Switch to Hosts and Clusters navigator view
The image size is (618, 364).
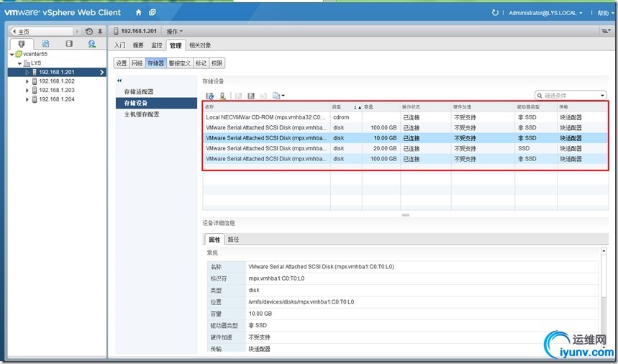click(x=22, y=44)
